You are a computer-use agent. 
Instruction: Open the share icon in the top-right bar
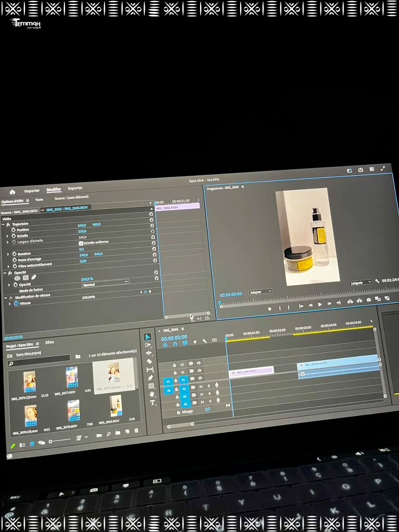361,170
